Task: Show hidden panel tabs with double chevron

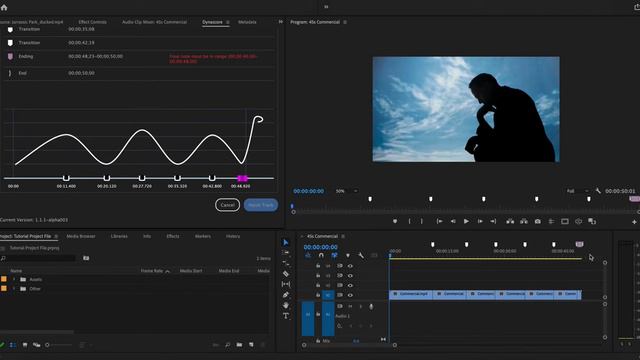Action: [x=280, y=22]
